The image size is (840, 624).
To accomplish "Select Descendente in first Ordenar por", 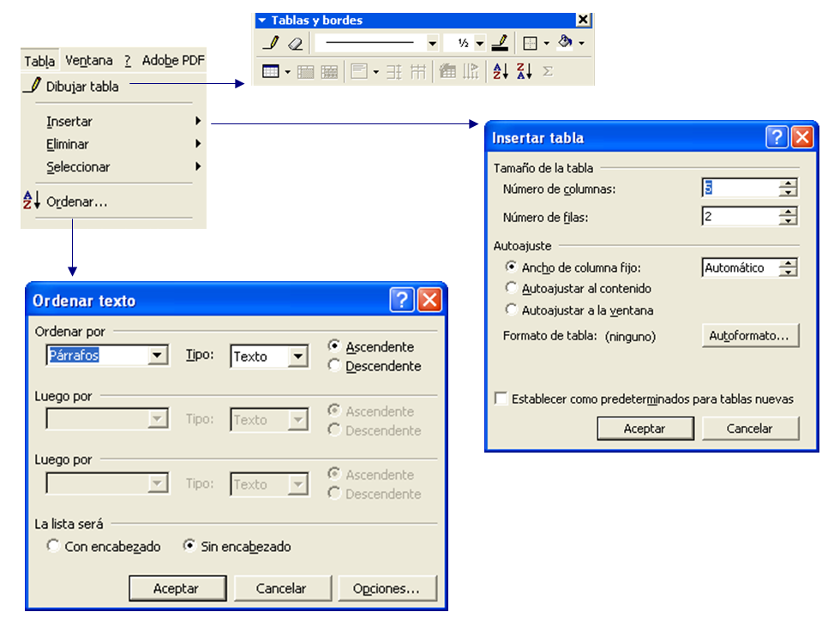I will pyautogui.click(x=334, y=366).
